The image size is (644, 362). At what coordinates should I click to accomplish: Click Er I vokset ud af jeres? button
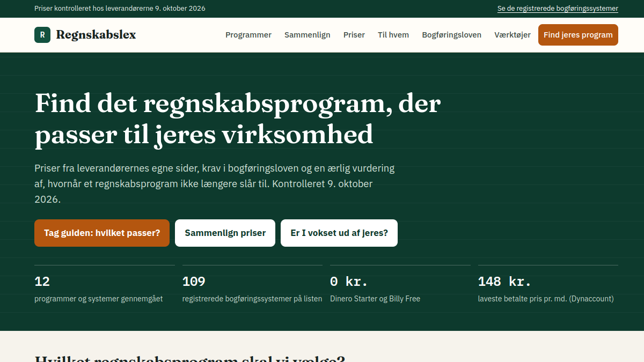(339, 233)
